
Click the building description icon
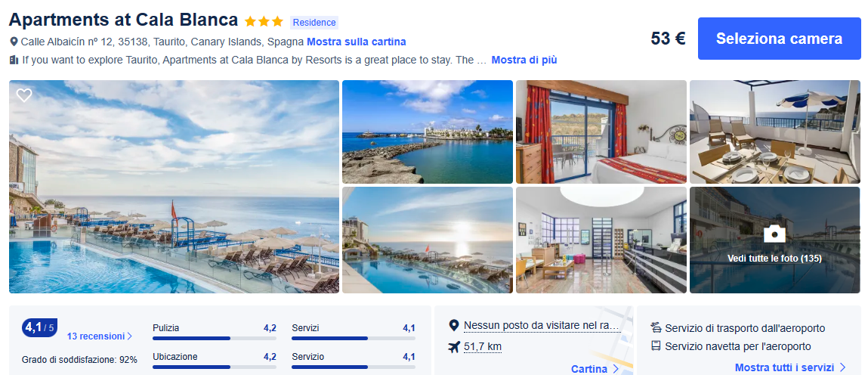[x=14, y=60]
